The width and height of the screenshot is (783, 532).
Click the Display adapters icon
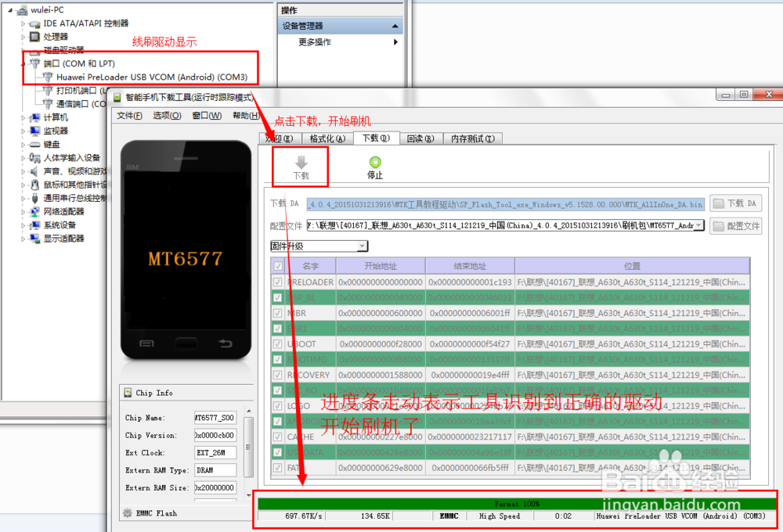[x=34, y=239]
